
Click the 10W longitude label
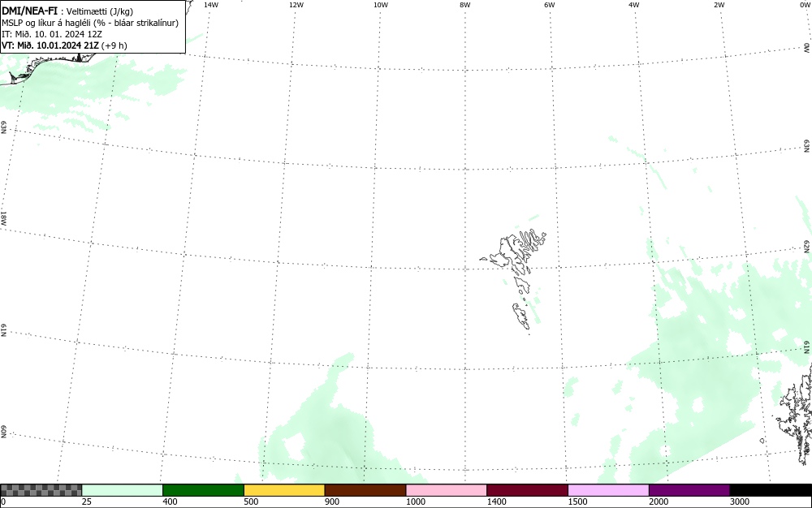coord(381,5)
